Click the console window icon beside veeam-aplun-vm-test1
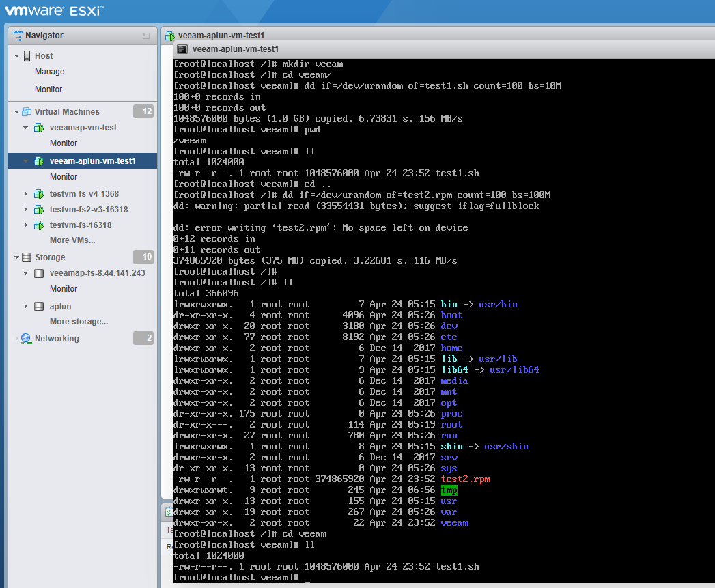 [182, 49]
